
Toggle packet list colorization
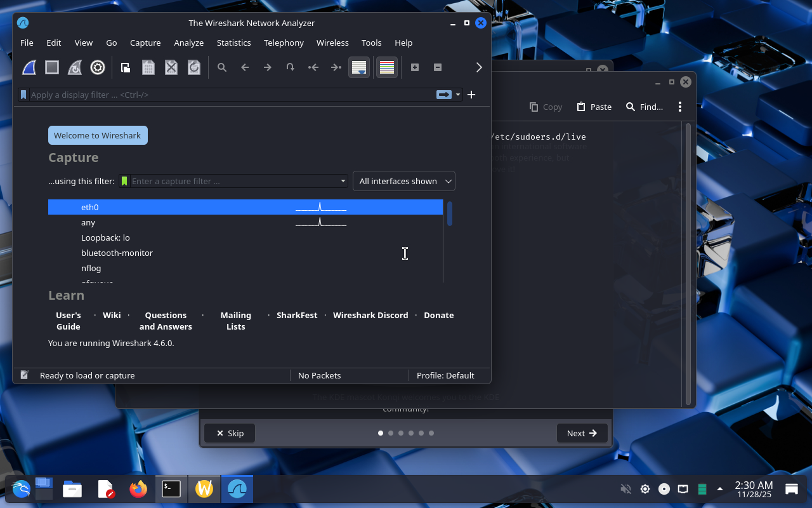pos(386,67)
